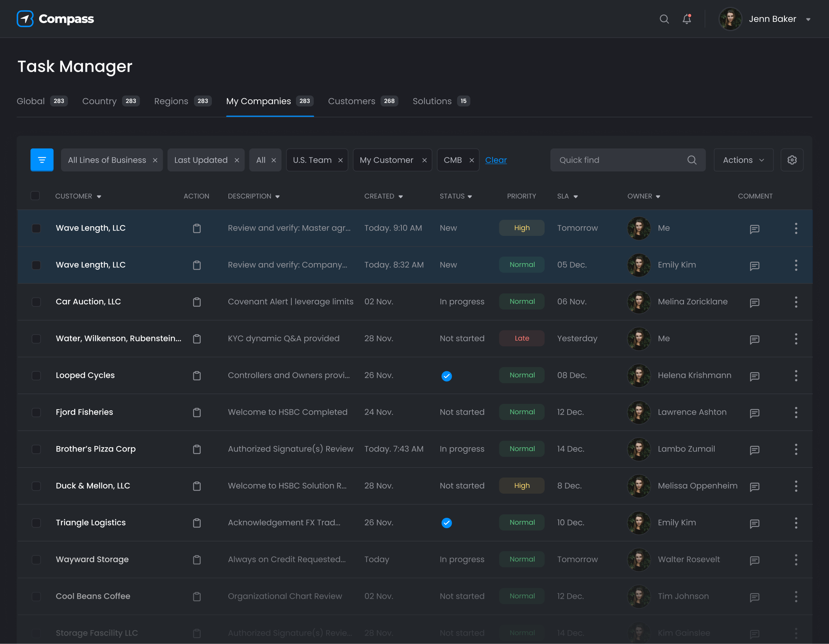Open more options for Fjord Fisheries row

[x=796, y=412]
